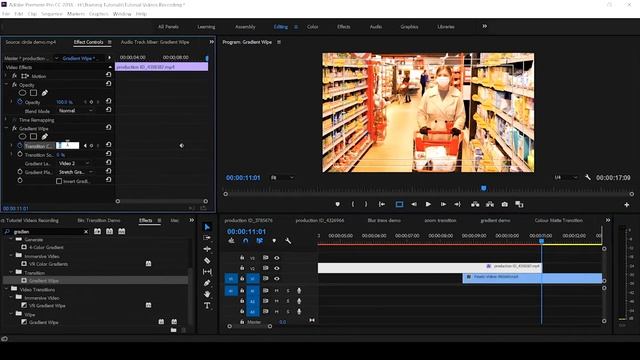640x360 pixels.
Task: Create new custom bin in Effects panel
Action: tap(173, 330)
